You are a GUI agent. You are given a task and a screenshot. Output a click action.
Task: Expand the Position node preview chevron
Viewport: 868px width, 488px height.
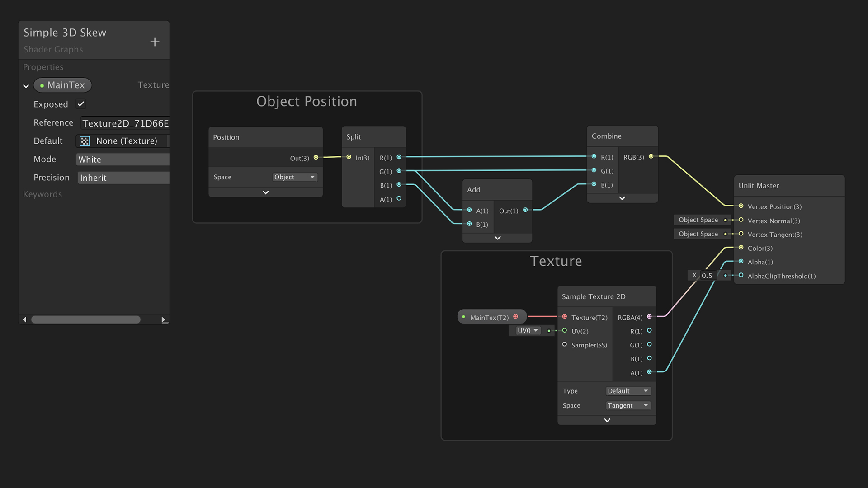click(266, 192)
